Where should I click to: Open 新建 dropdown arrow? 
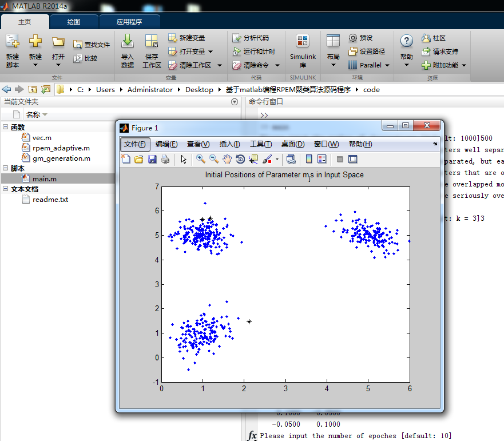point(35,65)
